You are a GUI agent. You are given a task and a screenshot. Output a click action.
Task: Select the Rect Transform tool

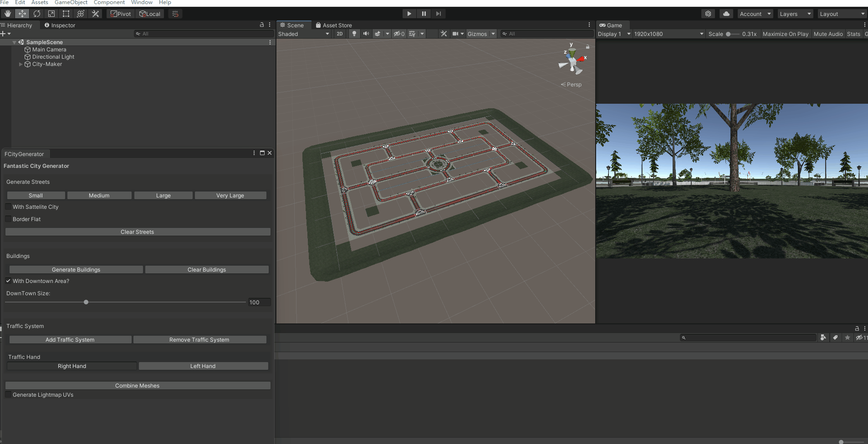[x=66, y=14]
